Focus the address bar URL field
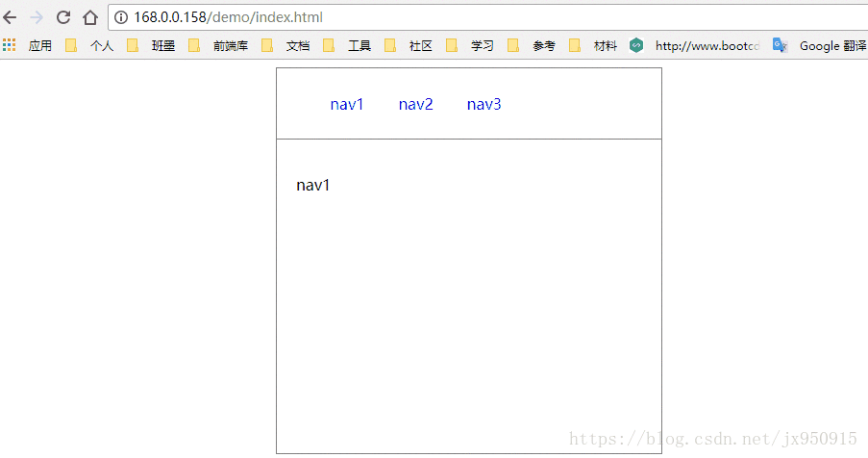 (487, 17)
